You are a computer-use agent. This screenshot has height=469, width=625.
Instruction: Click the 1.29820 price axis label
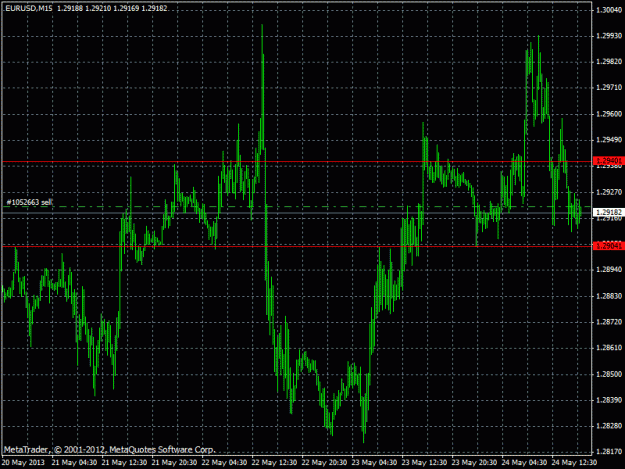[x=609, y=61]
